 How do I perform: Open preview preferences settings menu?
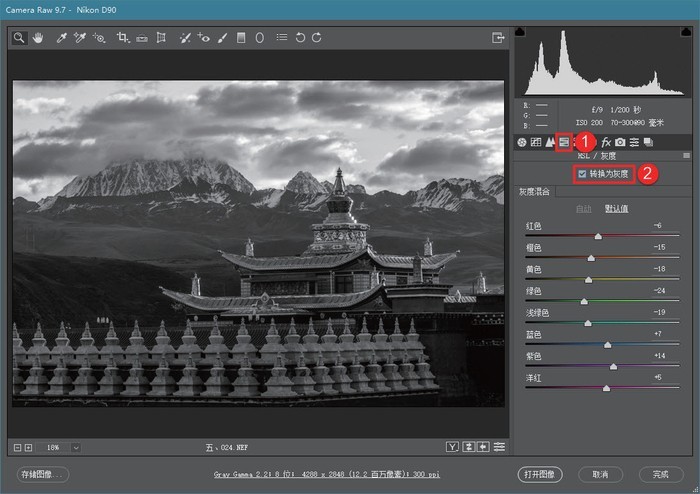[x=498, y=446]
